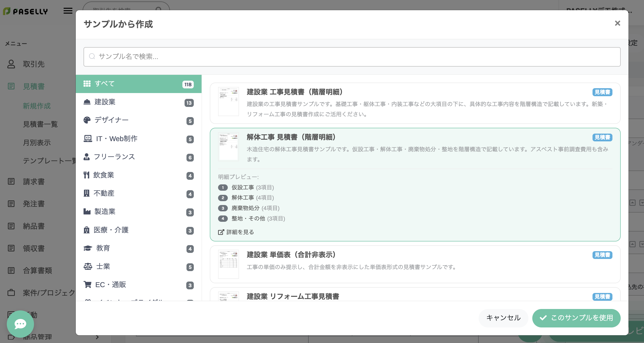Viewport: 644px width, 343px height.
Task: Click the 医療・介護 hospital icon
Action: [86, 230]
